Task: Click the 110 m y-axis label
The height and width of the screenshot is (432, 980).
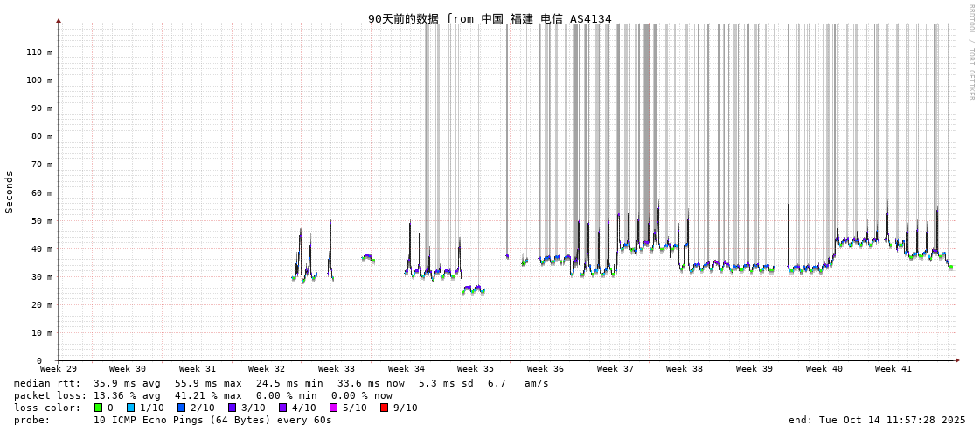Action: 39,52
